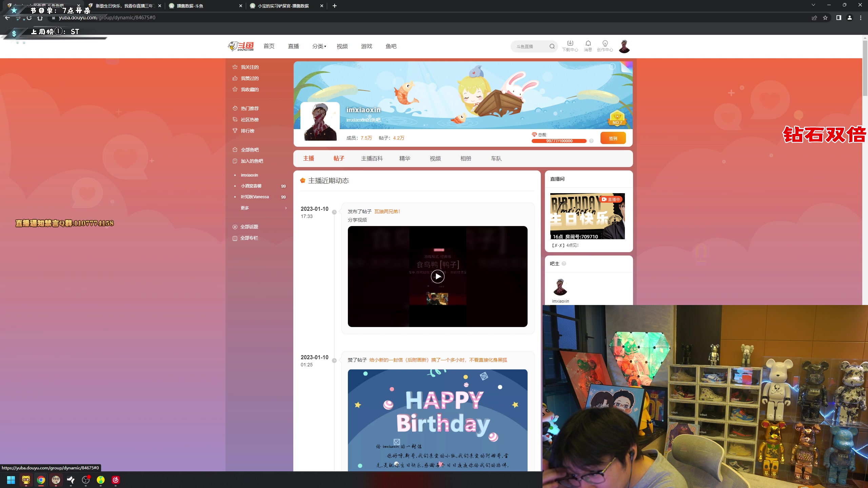Open the creator center lightbulb icon
868x488 pixels.
(x=605, y=43)
